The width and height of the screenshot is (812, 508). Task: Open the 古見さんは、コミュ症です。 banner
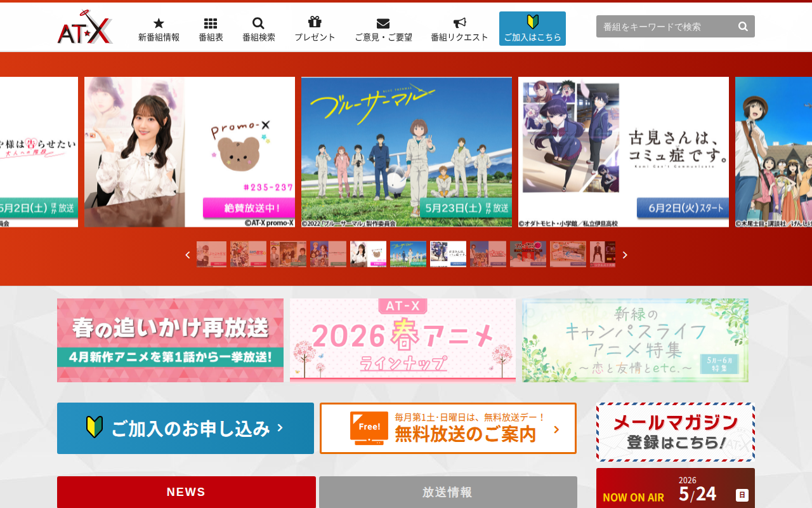(x=624, y=152)
